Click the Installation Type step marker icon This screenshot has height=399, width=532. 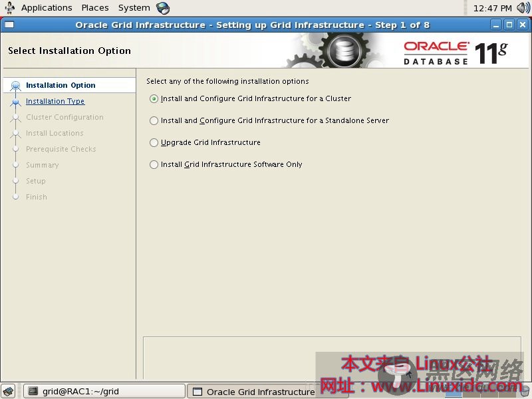[15, 102]
